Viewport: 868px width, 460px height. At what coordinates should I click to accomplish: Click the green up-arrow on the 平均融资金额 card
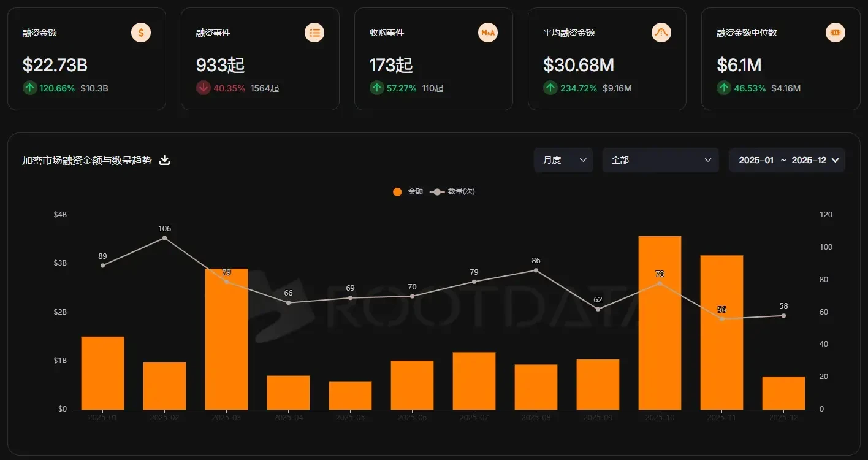[x=550, y=88]
